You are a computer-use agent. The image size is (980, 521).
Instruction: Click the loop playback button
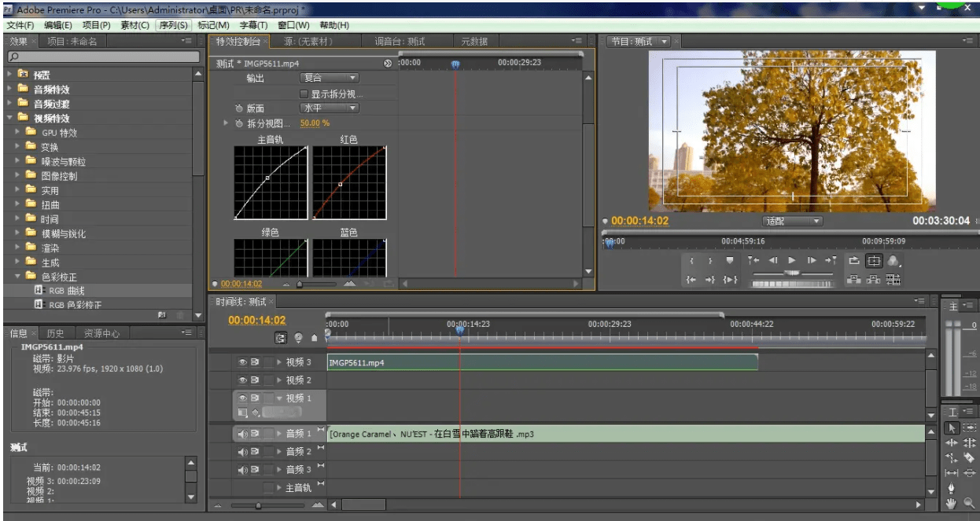(x=854, y=260)
